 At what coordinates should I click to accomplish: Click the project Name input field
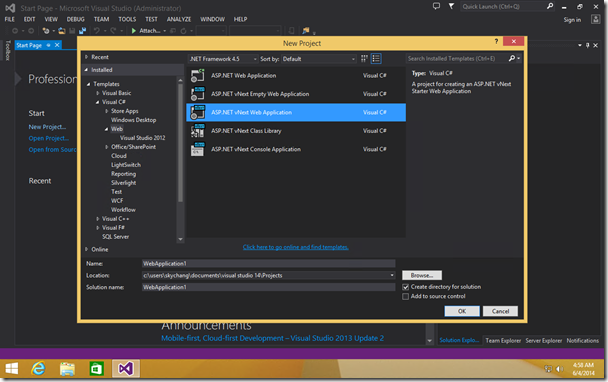click(268, 264)
